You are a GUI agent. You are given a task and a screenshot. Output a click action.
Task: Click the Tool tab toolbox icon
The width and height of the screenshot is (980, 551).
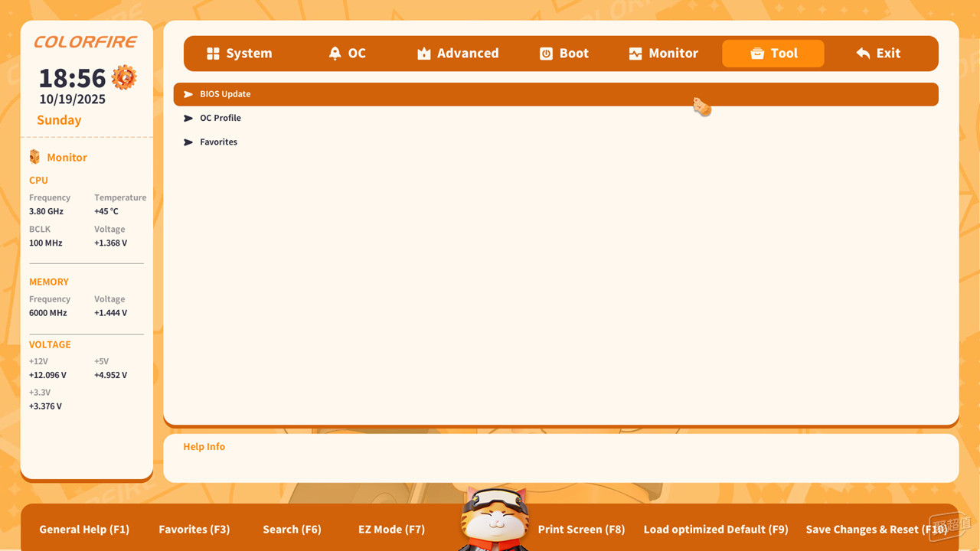757,54
